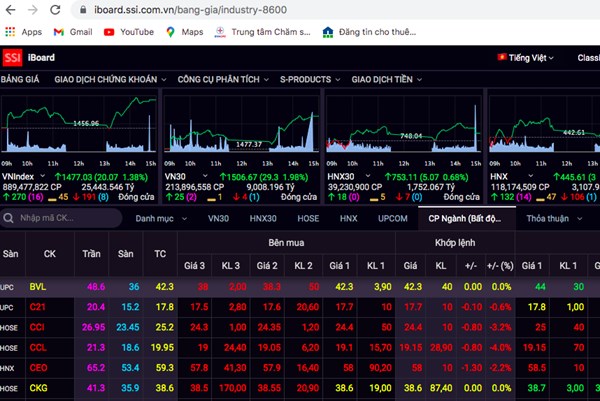Open the Maps bookmark
The width and height of the screenshot is (600, 401).
point(184,32)
